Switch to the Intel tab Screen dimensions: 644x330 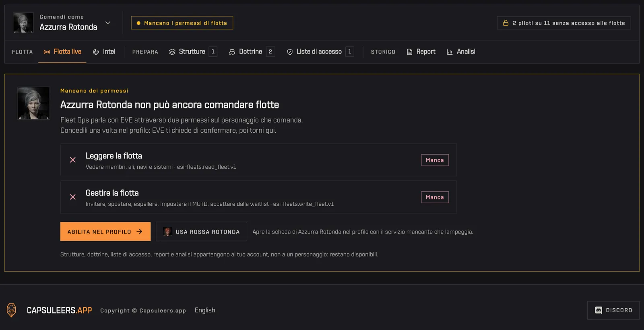click(x=104, y=52)
